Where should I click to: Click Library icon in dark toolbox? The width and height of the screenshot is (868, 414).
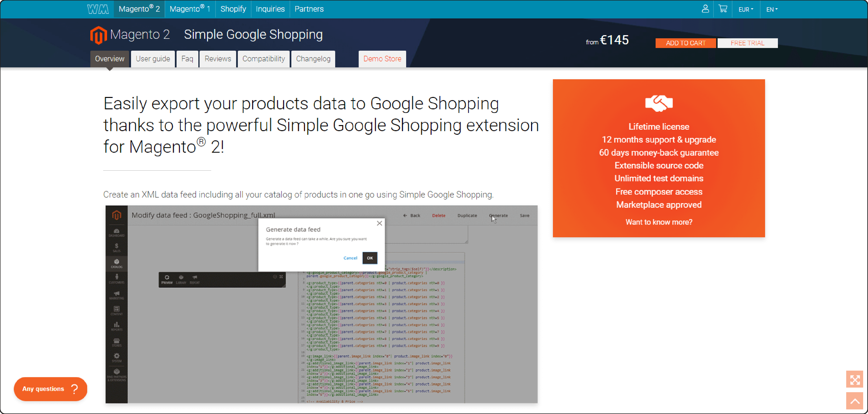[x=181, y=279]
